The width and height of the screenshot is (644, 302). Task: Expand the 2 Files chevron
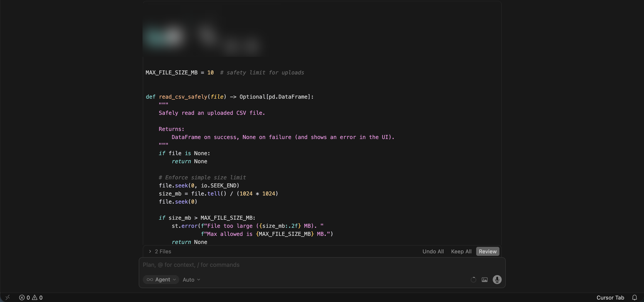150,251
